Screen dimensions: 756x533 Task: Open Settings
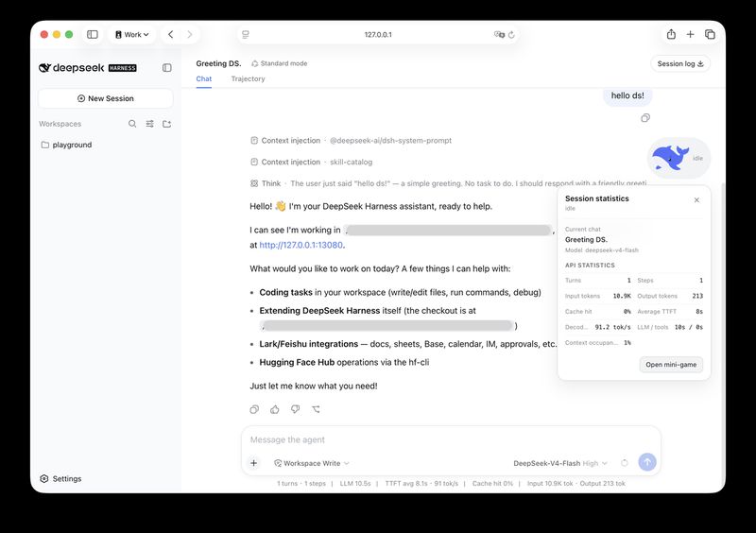[x=60, y=478]
